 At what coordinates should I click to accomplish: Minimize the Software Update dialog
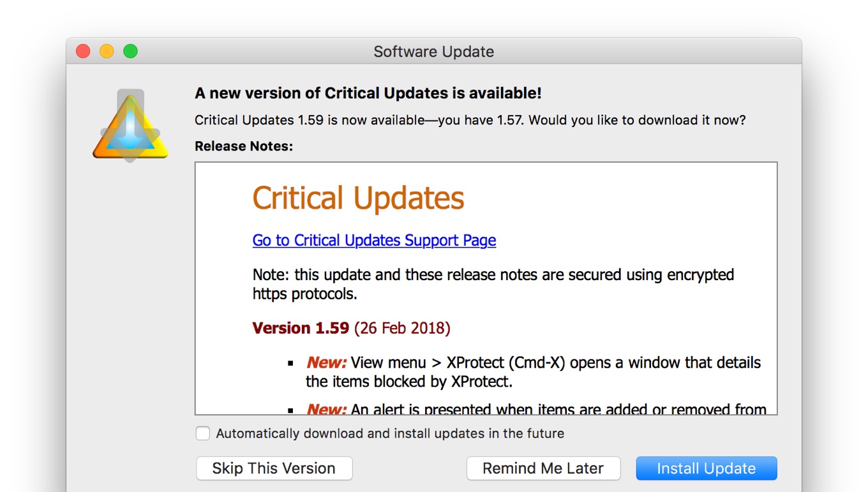pos(106,50)
